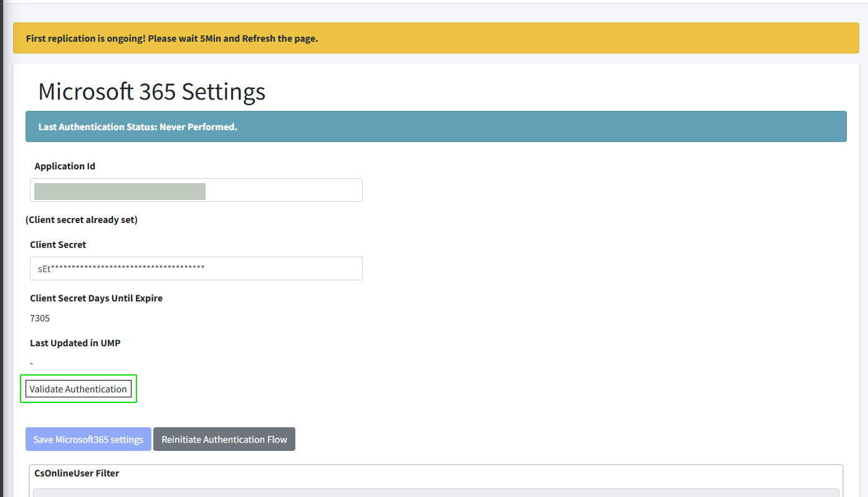Reinitiate Authentication Flow

click(224, 439)
